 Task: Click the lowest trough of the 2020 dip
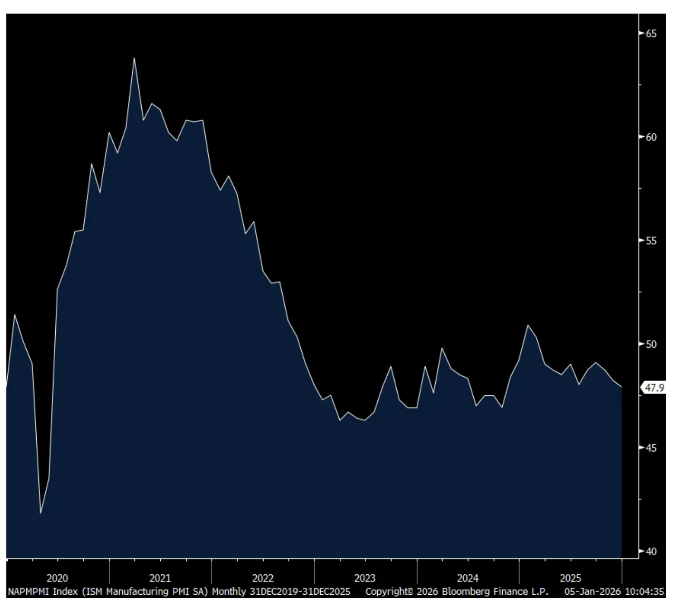[41, 513]
